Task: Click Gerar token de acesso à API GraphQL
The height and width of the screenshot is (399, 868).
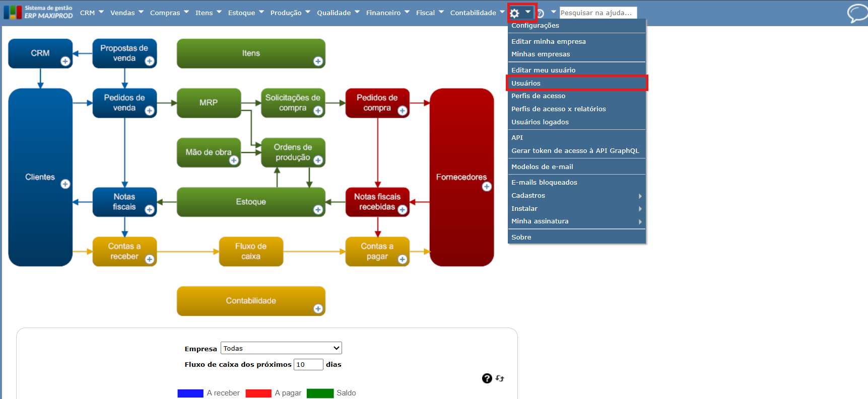Action: coord(576,151)
